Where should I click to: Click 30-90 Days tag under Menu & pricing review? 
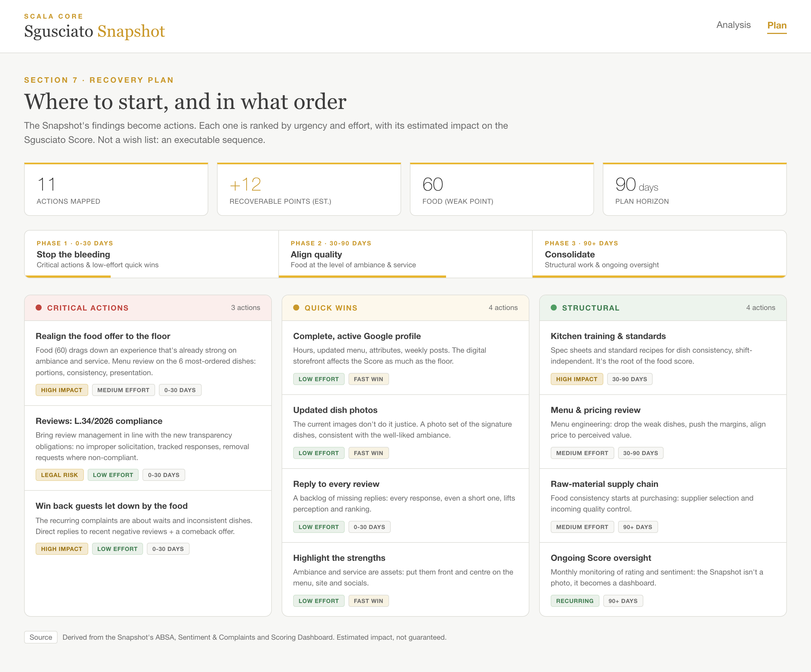(x=640, y=453)
